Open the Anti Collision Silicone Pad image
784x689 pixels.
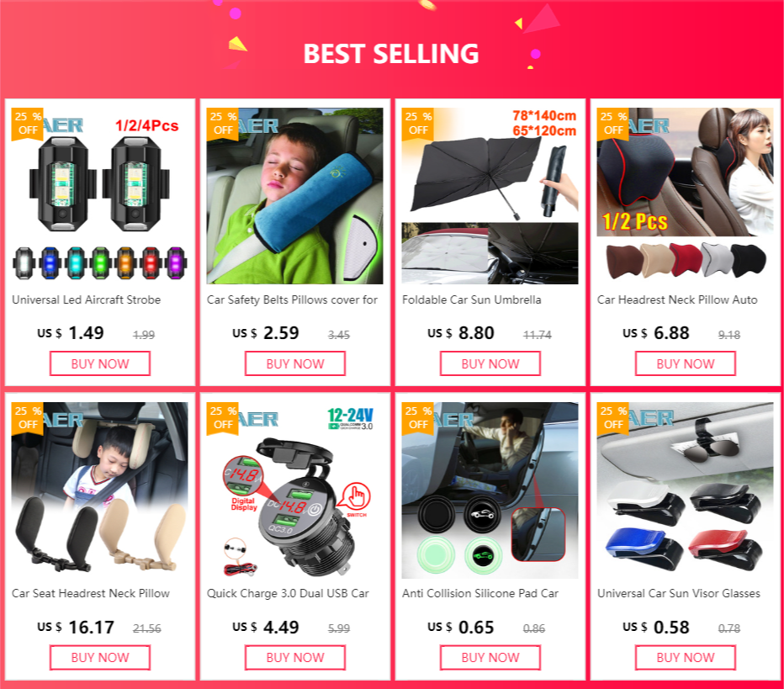coord(490,490)
